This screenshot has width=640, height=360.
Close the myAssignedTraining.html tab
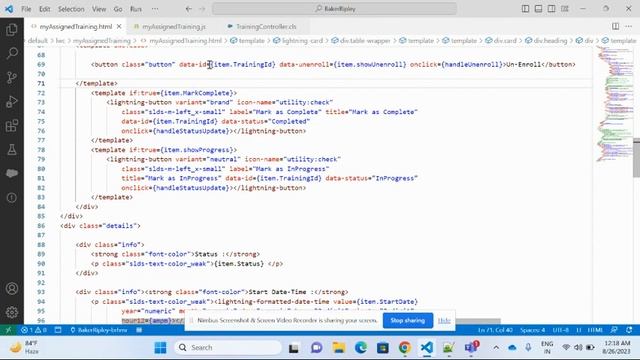point(119,27)
